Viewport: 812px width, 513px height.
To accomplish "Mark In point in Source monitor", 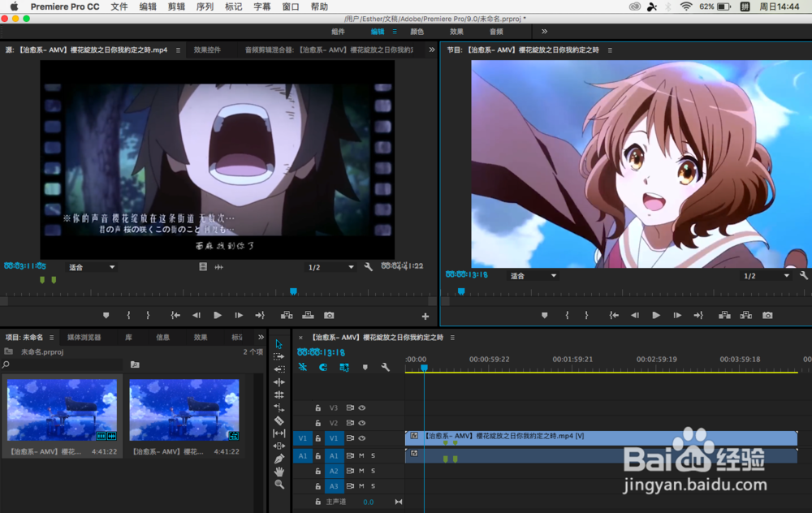I will (128, 315).
